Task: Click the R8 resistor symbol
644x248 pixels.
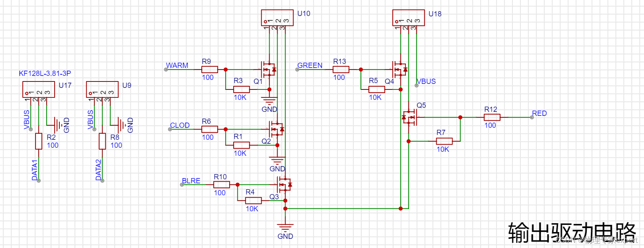Action: click(102, 141)
